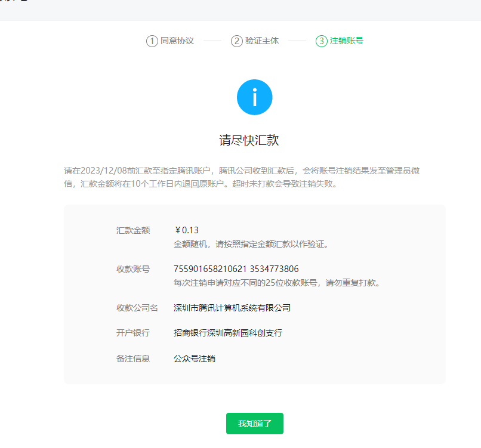
Task: Click the green 我知道了 button
Action: (255, 424)
